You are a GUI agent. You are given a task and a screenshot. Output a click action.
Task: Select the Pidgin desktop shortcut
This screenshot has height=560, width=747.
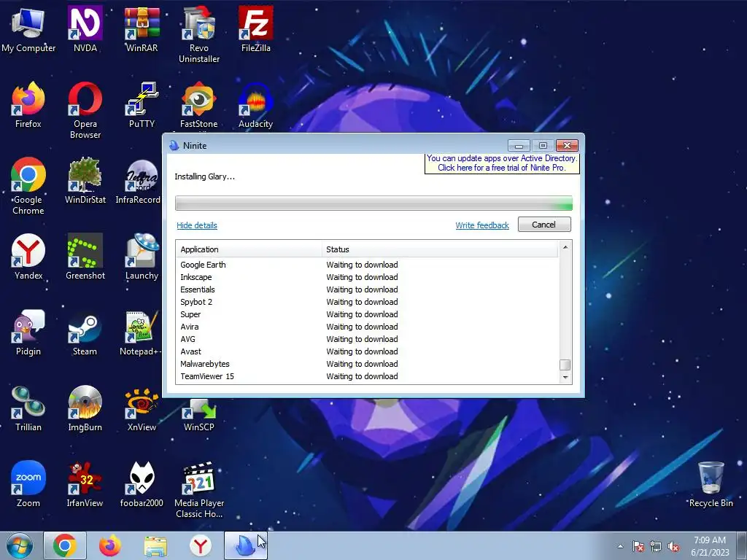[28, 332]
